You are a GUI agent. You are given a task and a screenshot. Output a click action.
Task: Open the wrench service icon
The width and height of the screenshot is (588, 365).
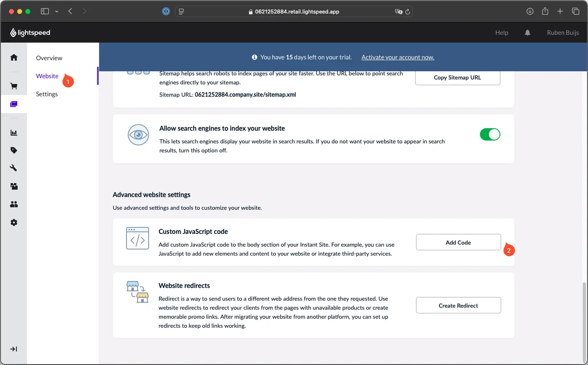point(14,168)
